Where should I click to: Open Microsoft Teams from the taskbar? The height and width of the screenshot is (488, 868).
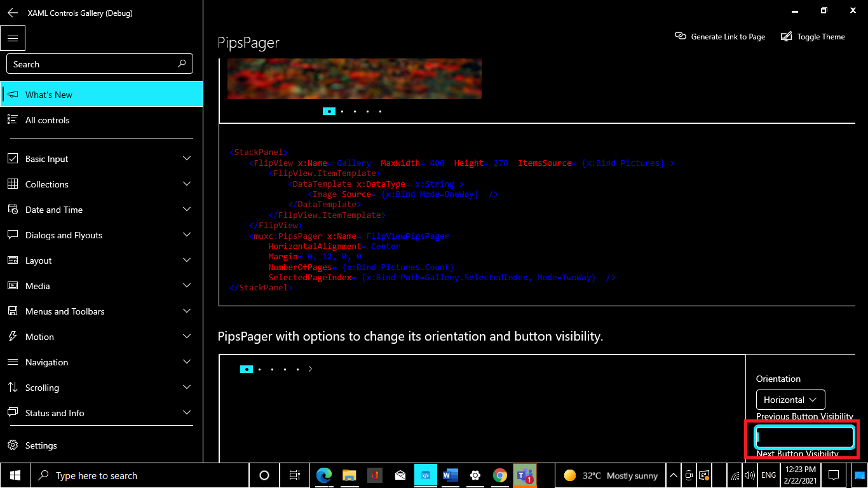pos(524,475)
